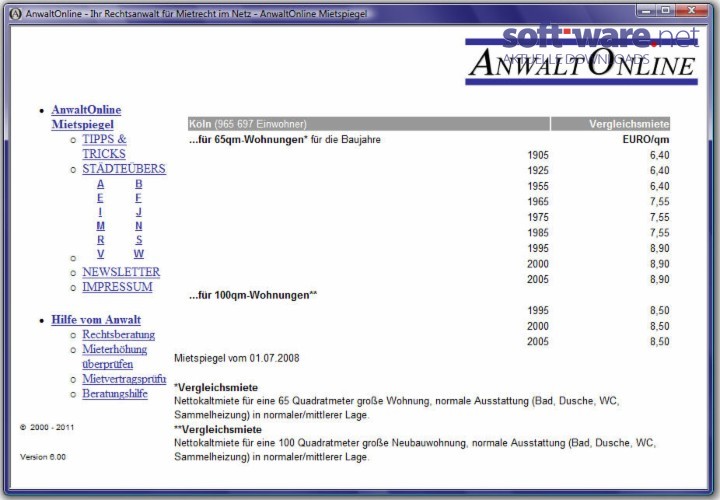Click the Baujahr 1985 cell
This screenshot has width=720, height=500.
click(x=538, y=233)
